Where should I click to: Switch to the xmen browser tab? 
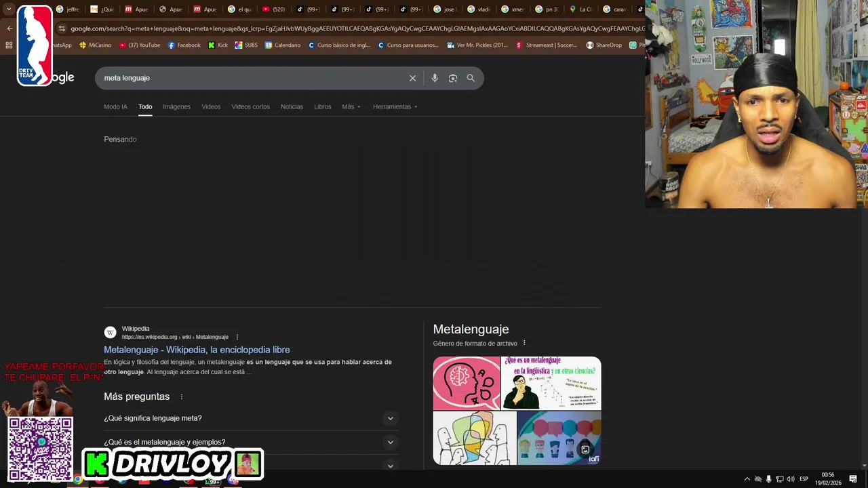(x=513, y=9)
